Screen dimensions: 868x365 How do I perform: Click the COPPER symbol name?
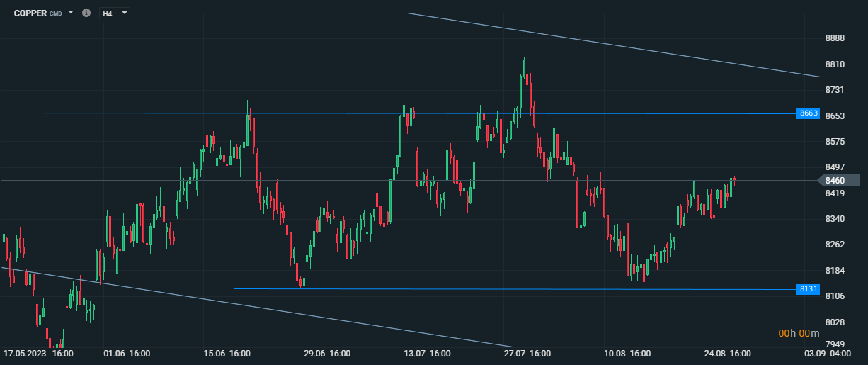point(30,13)
